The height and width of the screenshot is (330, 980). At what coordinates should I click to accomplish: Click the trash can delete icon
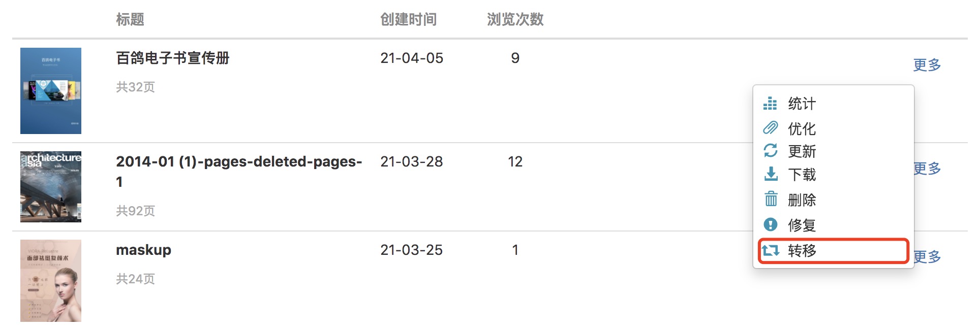[x=771, y=199]
